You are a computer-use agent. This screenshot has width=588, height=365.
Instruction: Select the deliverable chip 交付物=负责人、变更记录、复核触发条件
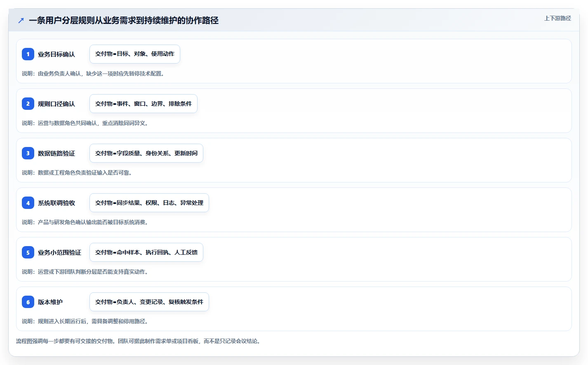pos(149,302)
